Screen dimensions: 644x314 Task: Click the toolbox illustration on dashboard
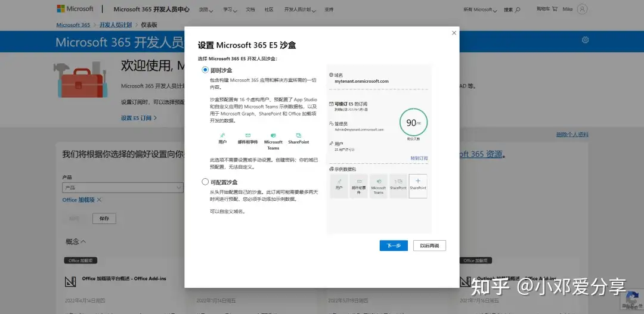(81, 80)
